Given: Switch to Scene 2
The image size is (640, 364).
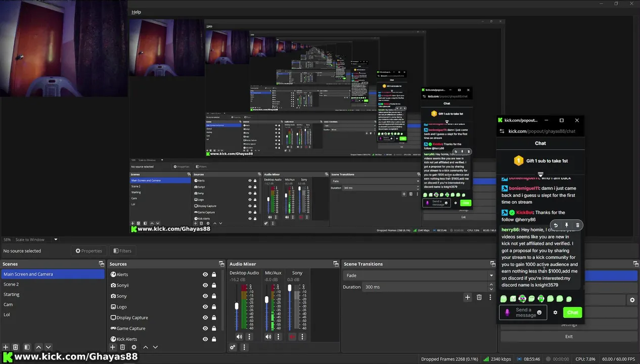Looking at the screenshot, I should (53, 284).
